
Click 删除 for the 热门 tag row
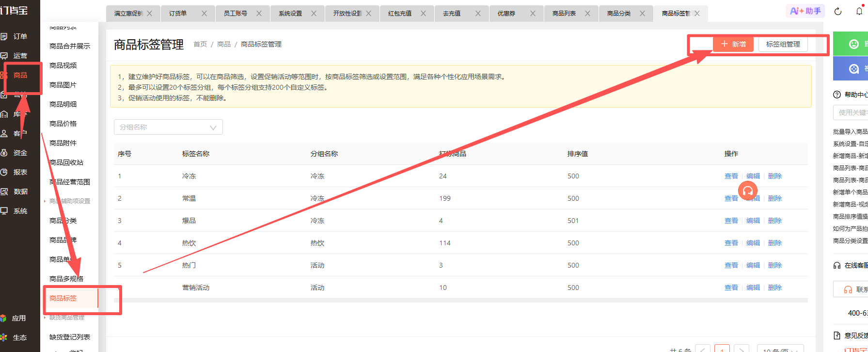pyautogui.click(x=774, y=265)
